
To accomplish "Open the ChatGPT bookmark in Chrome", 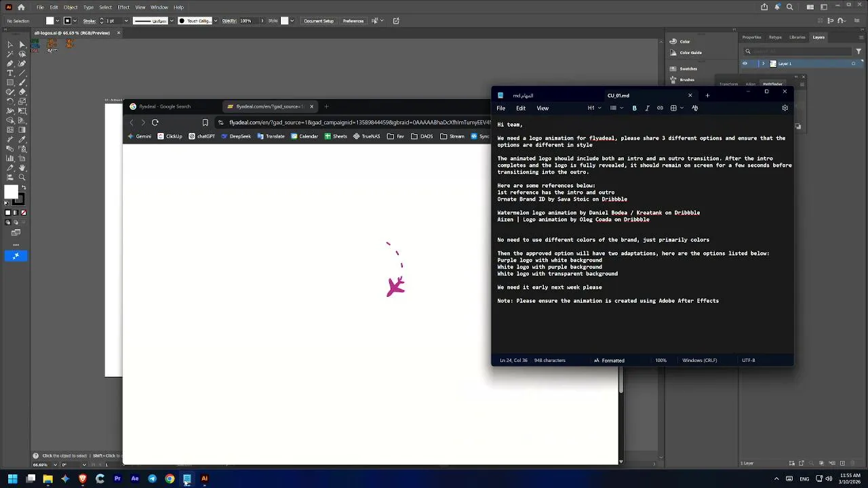I will tap(201, 136).
